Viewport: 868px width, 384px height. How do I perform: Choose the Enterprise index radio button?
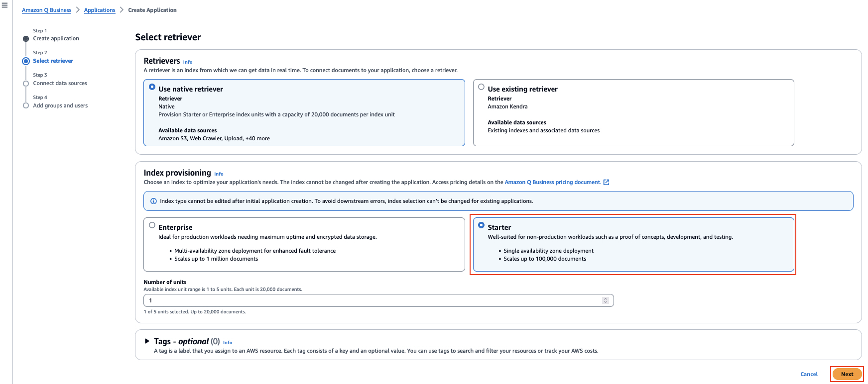pyautogui.click(x=152, y=225)
